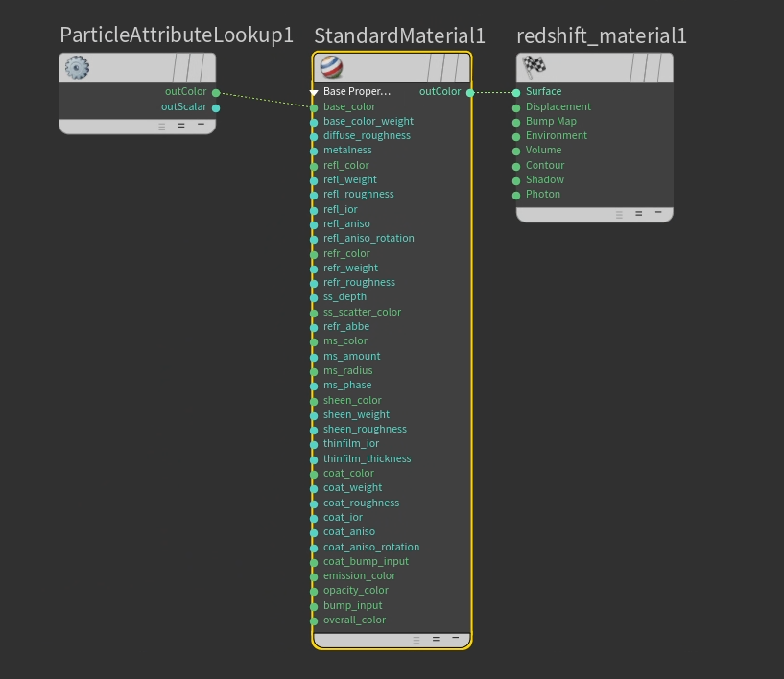Click the outScalar output connector dot
The image size is (784, 679).
click(x=216, y=107)
